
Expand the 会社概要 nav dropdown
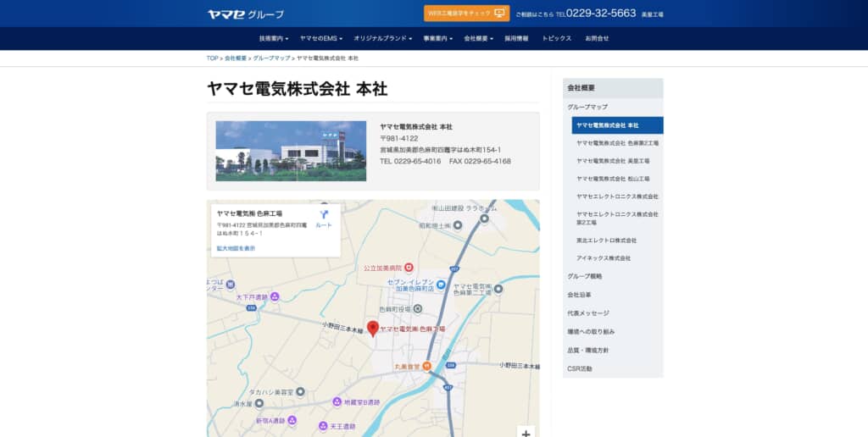click(478, 39)
